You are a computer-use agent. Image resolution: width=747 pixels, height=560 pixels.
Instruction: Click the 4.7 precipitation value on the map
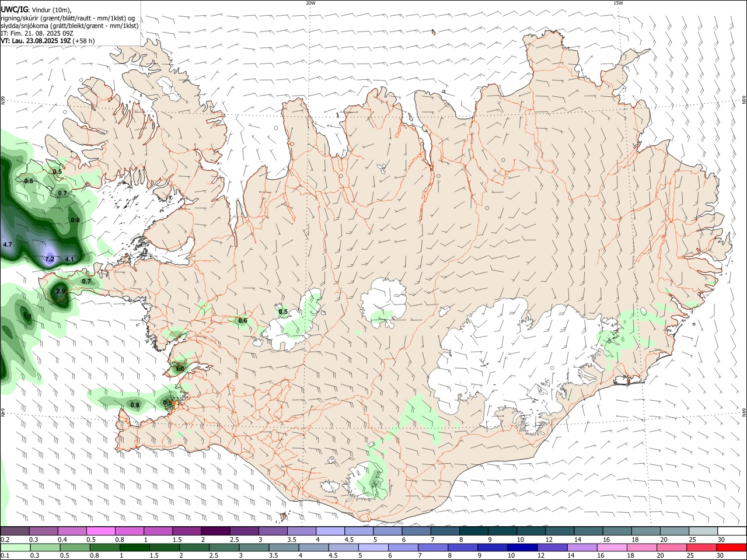click(x=8, y=244)
